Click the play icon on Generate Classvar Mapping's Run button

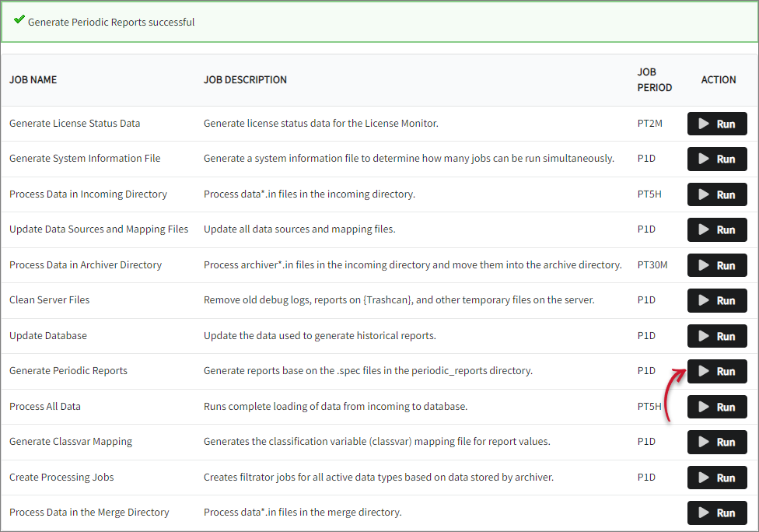coord(705,442)
